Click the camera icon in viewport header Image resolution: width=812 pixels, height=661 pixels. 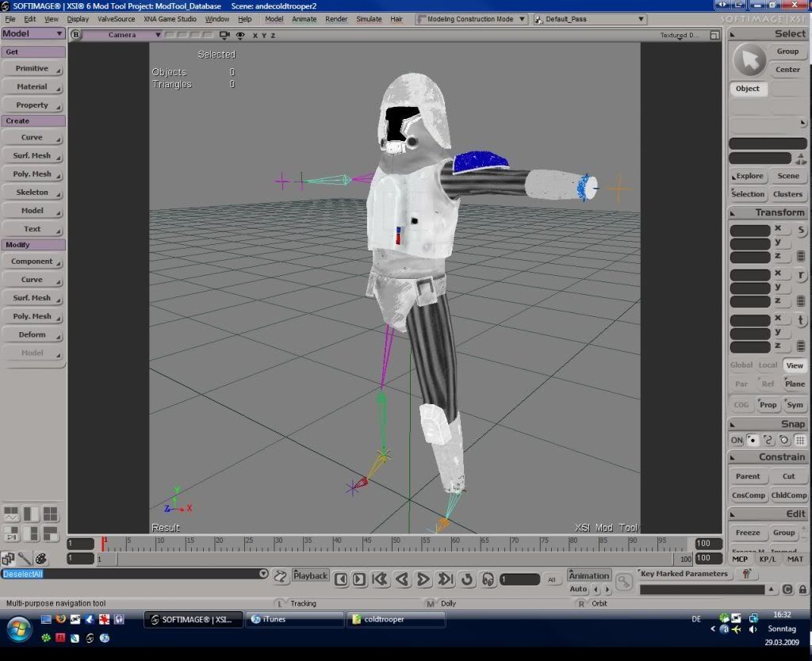[224, 35]
